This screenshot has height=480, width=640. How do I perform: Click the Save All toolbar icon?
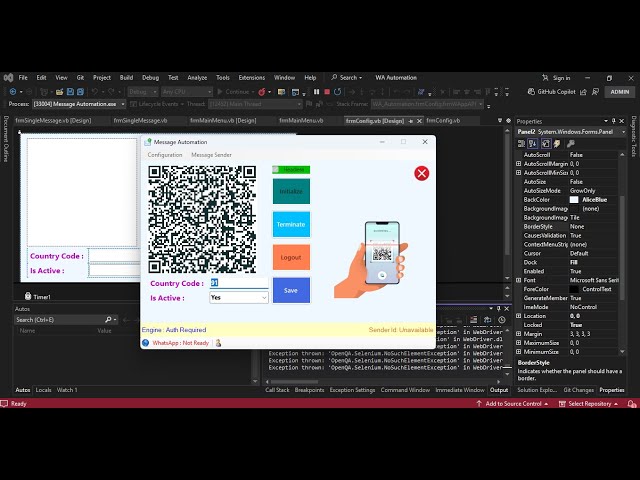pos(80,92)
